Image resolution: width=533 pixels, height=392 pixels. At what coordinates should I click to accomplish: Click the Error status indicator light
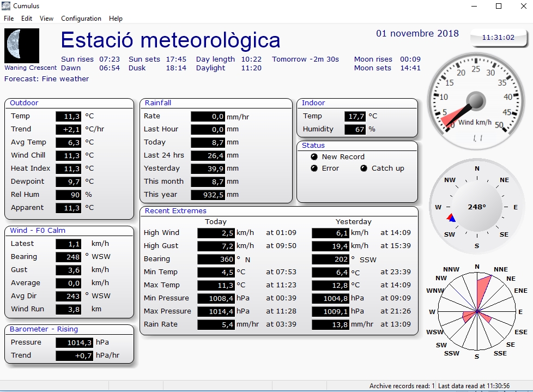point(314,168)
